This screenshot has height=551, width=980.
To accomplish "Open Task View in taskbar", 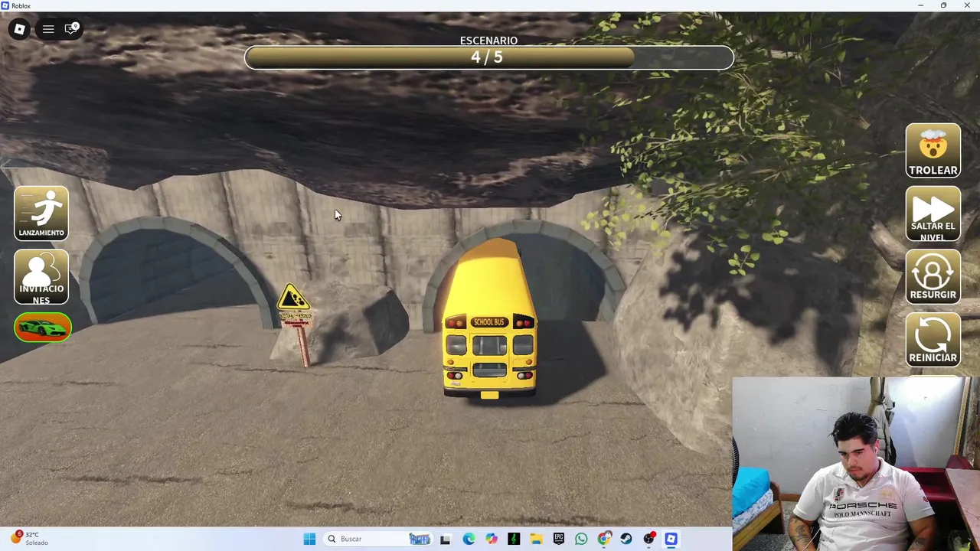I will click(x=445, y=539).
